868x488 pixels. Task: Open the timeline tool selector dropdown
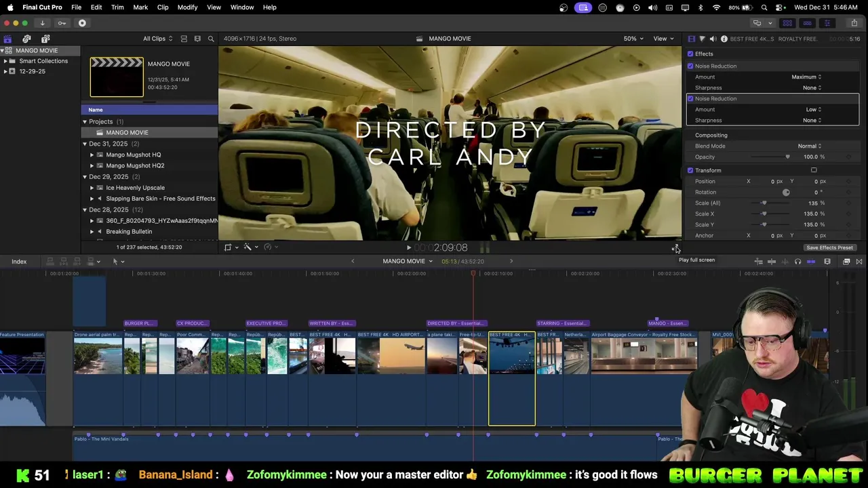118,262
